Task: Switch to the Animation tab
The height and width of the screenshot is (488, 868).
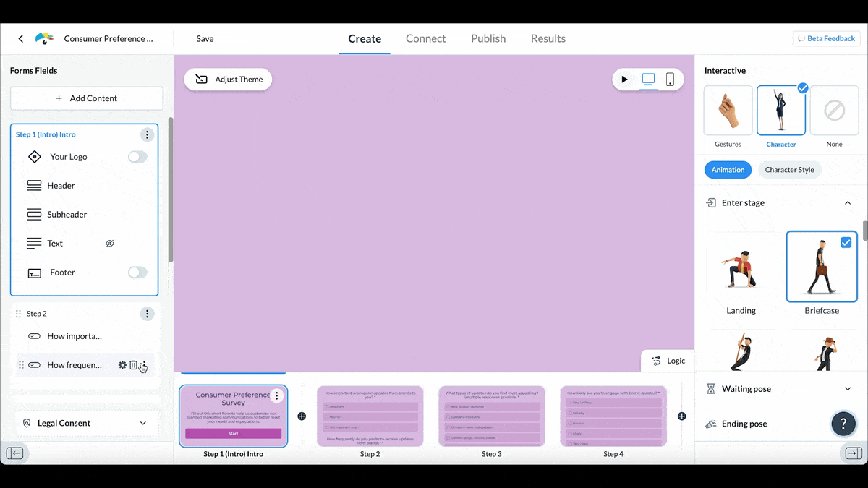Action: 728,170
